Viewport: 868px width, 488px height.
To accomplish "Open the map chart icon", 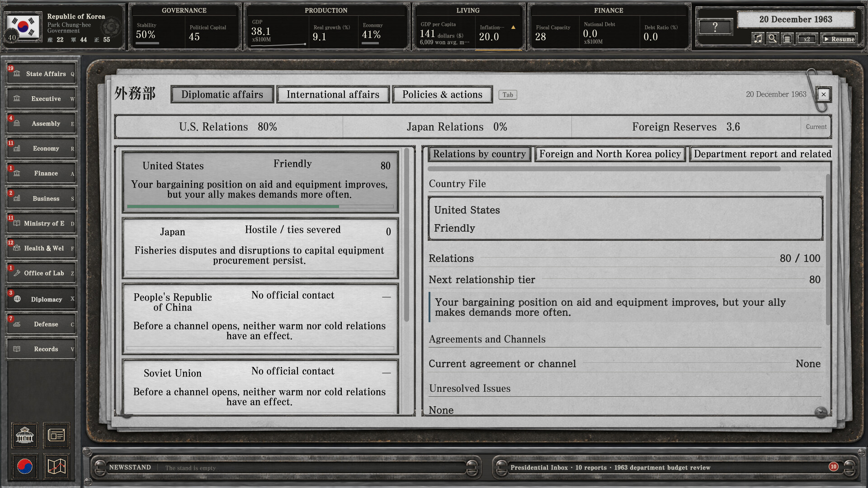I will [56, 466].
